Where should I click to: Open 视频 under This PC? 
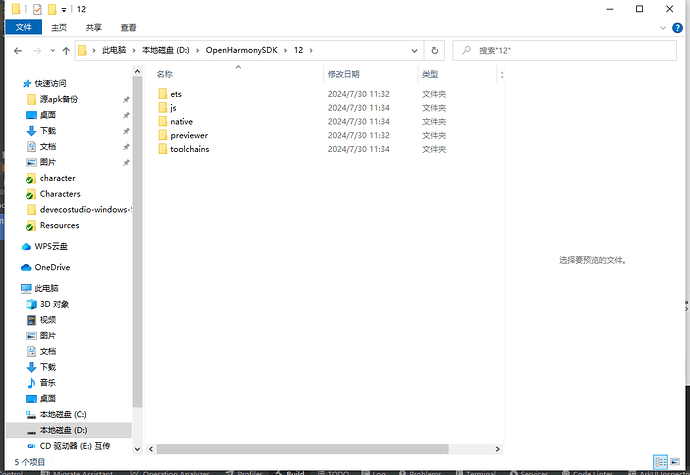tap(48, 320)
